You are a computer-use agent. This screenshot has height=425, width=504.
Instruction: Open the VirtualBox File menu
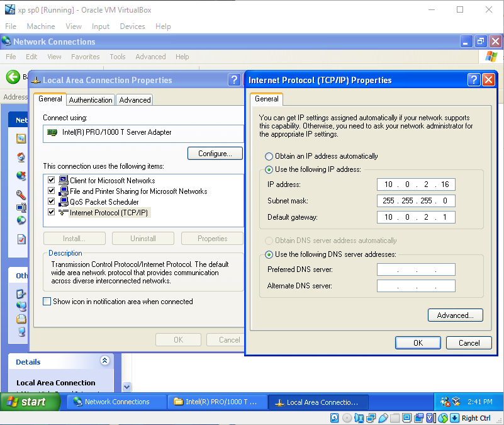point(11,26)
